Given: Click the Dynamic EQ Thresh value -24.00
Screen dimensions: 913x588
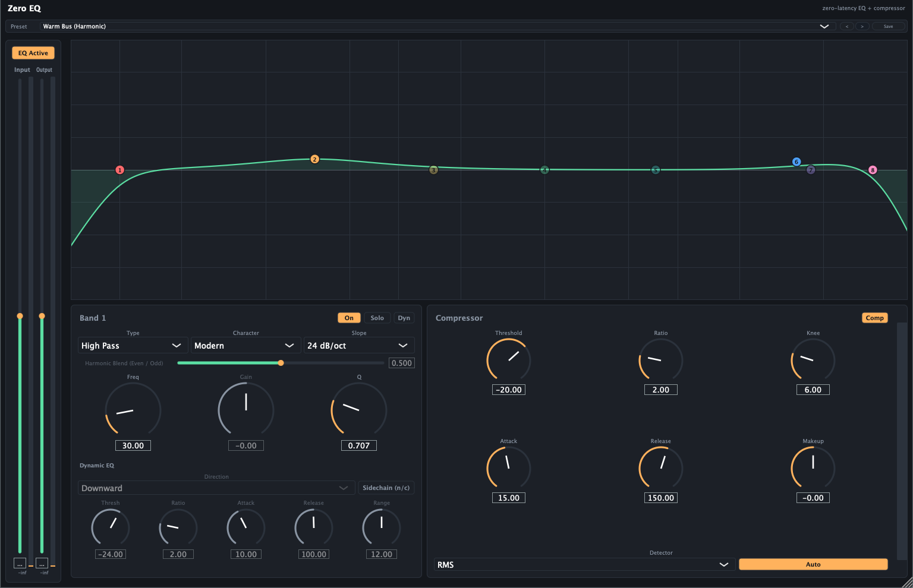Looking at the screenshot, I should [111, 554].
